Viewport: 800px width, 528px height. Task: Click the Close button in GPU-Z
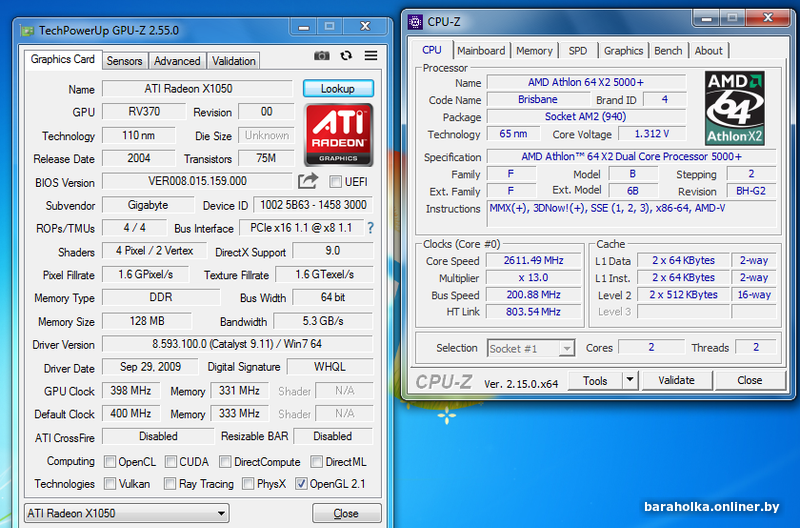pyautogui.click(x=346, y=513)
